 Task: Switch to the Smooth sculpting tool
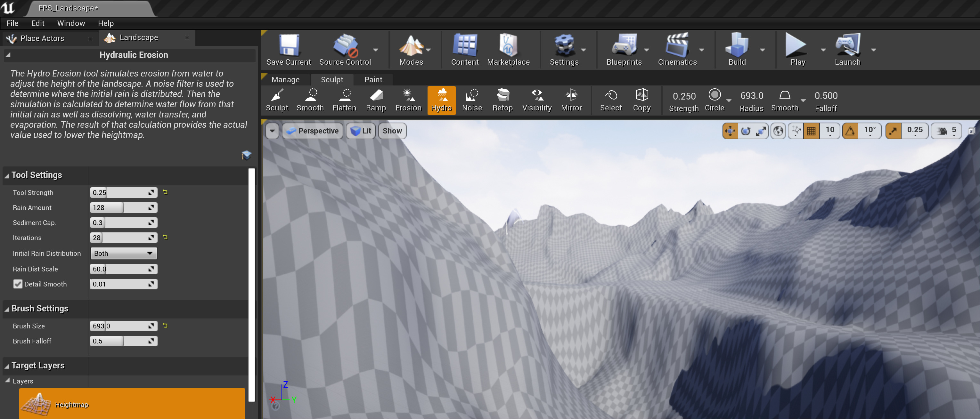(310, 100)
